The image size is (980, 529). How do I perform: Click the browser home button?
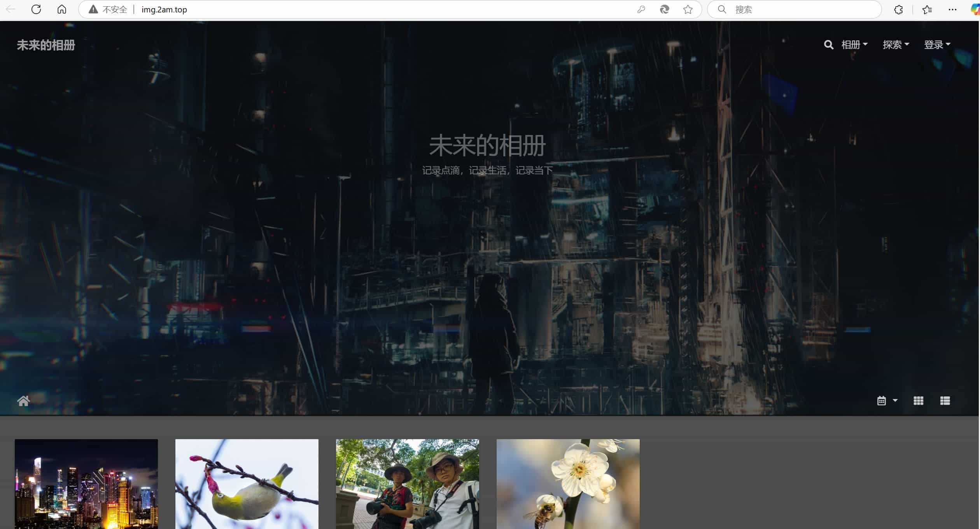pyautogui.click(x=62, y=9)
